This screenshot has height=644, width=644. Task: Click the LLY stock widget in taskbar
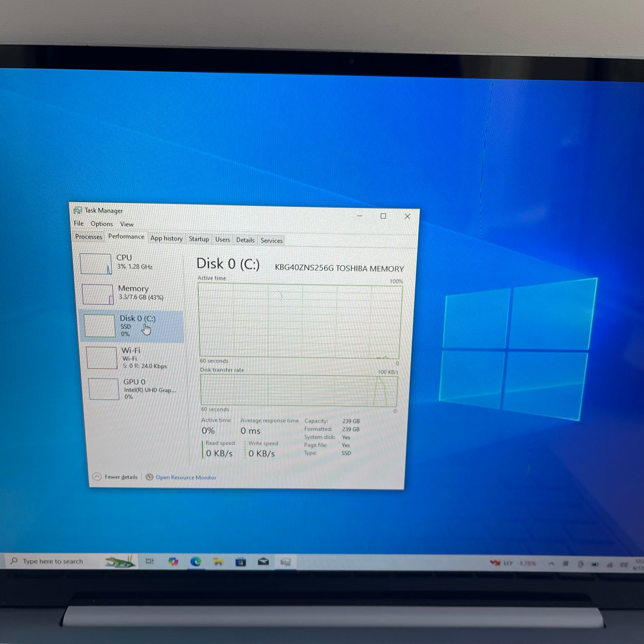513,563
